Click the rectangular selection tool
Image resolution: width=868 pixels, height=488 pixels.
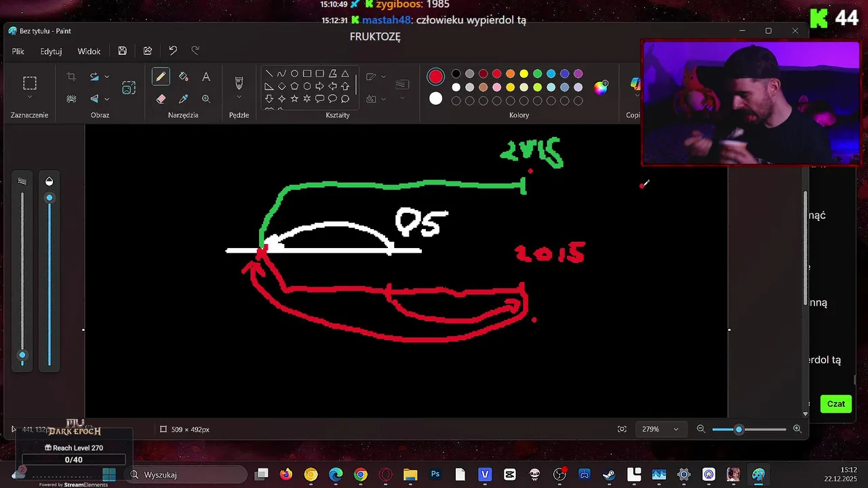coord(30,83)
